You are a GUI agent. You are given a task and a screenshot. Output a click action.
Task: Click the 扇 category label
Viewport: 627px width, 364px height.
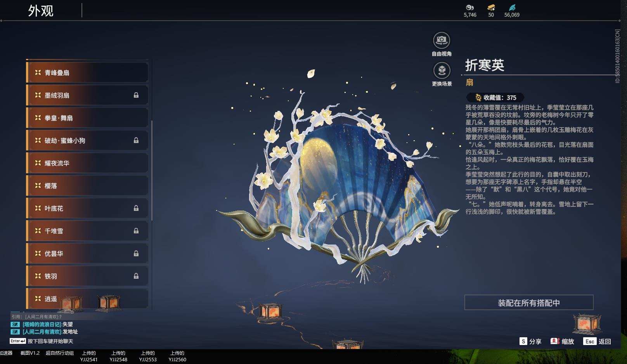469,82
